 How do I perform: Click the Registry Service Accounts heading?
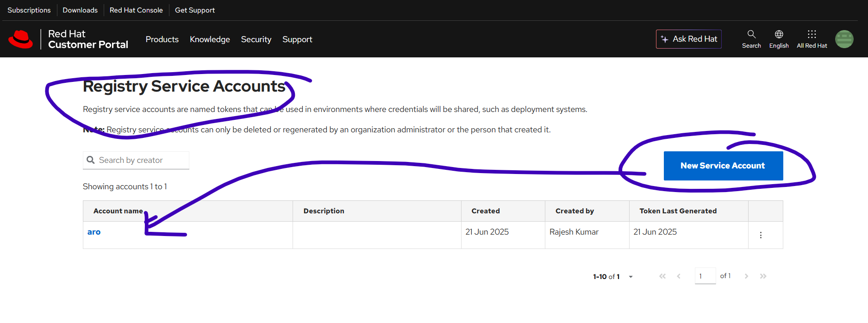(184, 86)
